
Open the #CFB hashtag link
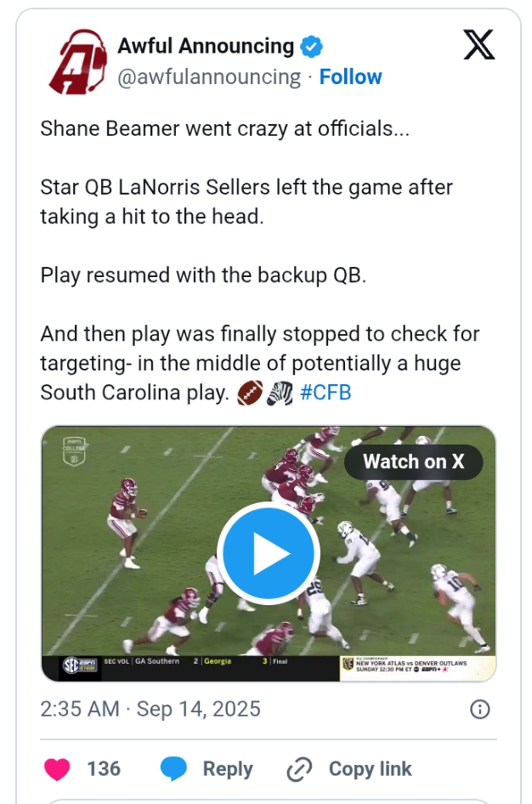[325, 393]
